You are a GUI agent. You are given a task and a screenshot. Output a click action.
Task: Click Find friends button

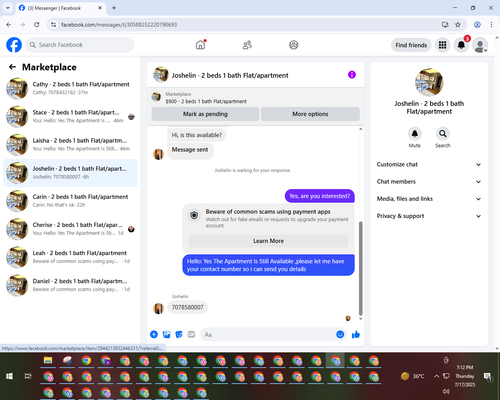(411, 45)
